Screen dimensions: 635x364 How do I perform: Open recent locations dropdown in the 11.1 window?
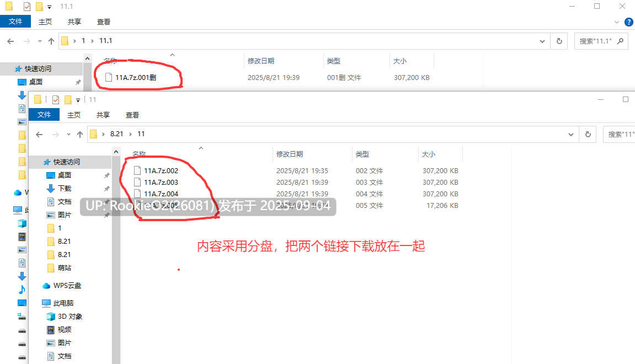tap(40, 41)
